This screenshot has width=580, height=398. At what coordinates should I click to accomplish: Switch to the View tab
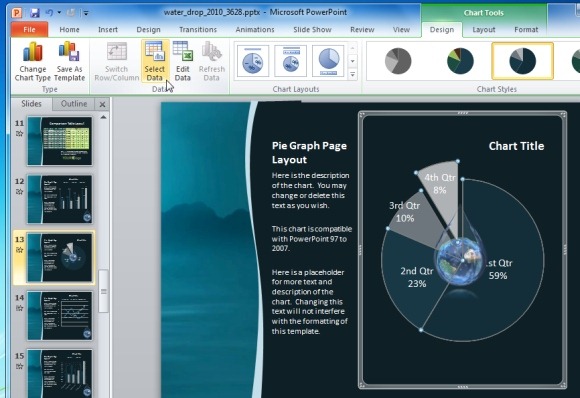(401, 30)
